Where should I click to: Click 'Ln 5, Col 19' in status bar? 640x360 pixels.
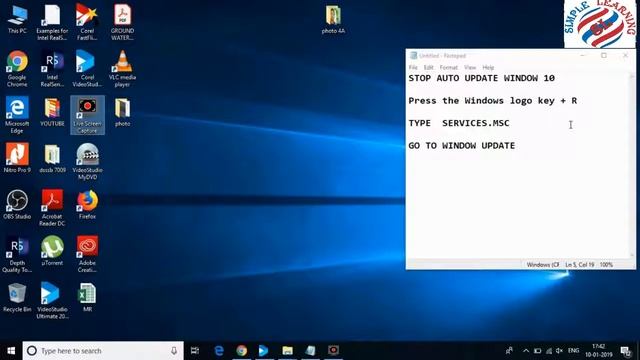[x=580, y=265]
